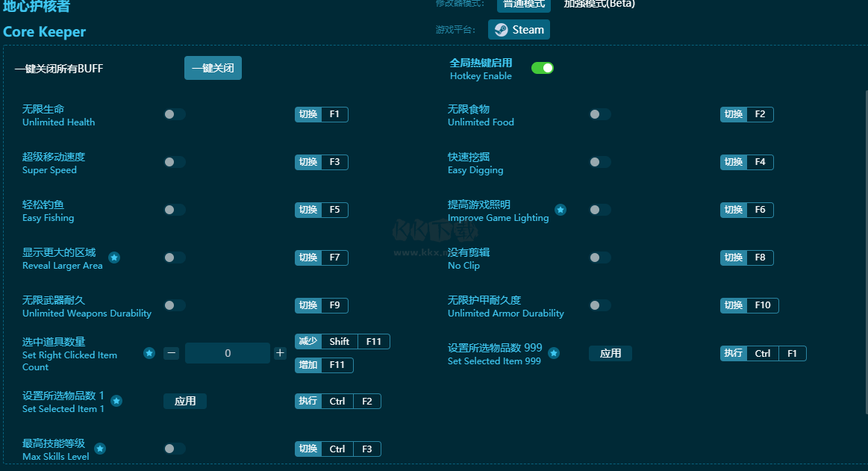
Task: Click the item count input field
Action: click(x=228, y=353)
